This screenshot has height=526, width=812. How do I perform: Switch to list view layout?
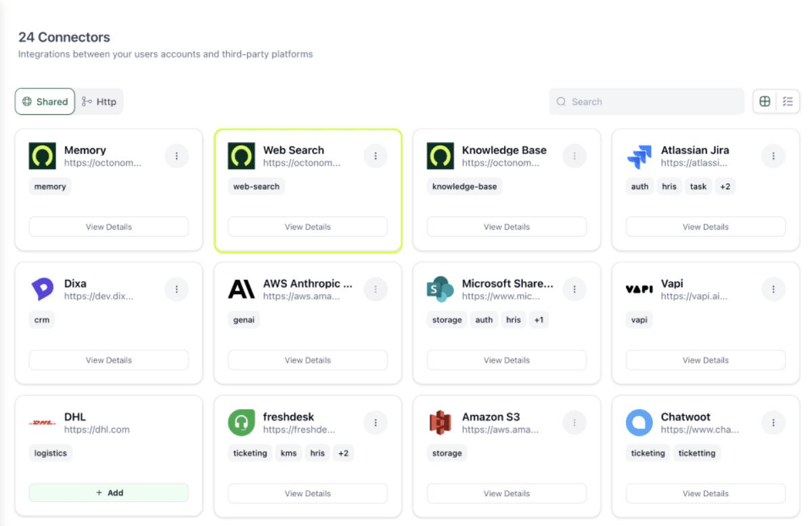click(788, 101)
